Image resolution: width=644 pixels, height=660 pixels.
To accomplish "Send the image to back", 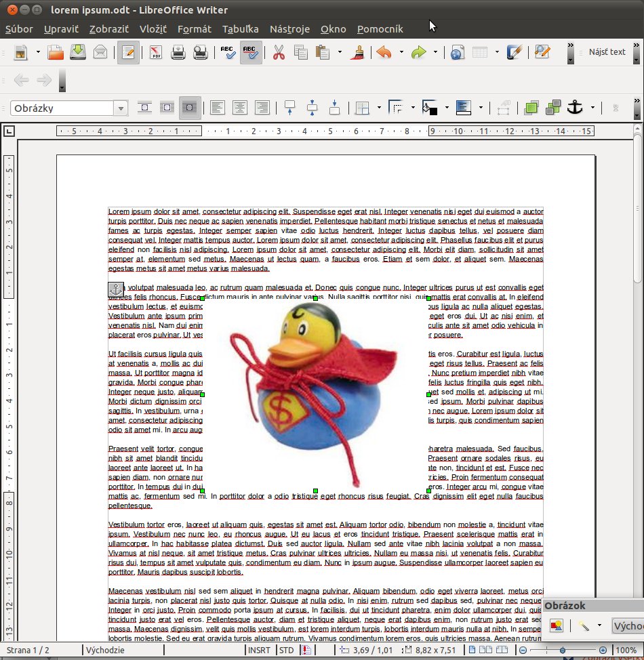I will pyautogui.click(x=553, y=108).
